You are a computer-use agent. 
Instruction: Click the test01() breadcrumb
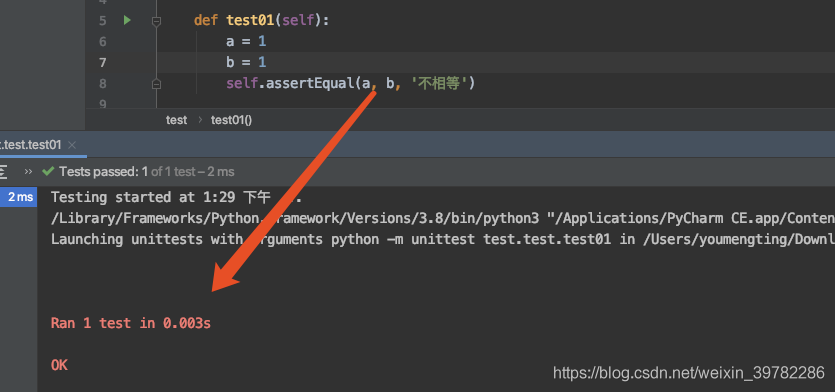pos(231,120)
